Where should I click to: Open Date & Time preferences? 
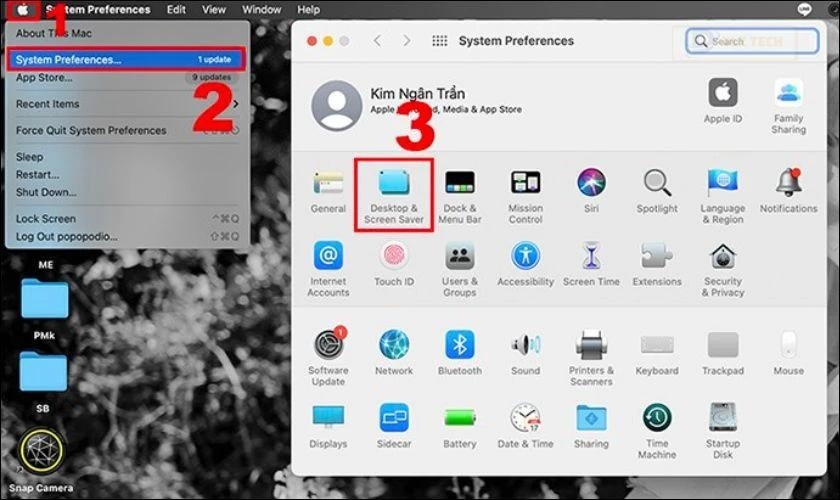pyautogui.click(x=526, y=427)
